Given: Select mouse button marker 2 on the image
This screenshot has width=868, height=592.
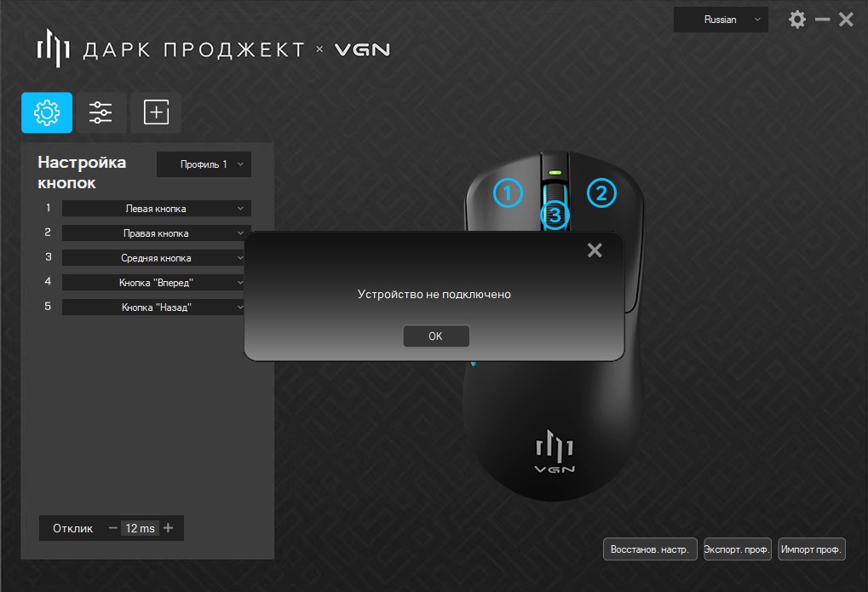Looking at the screenshot, I should click(x=601, y=193).
